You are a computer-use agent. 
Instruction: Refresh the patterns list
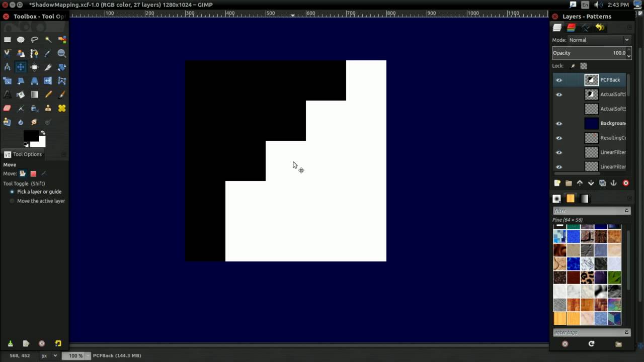tap(591, 344)
